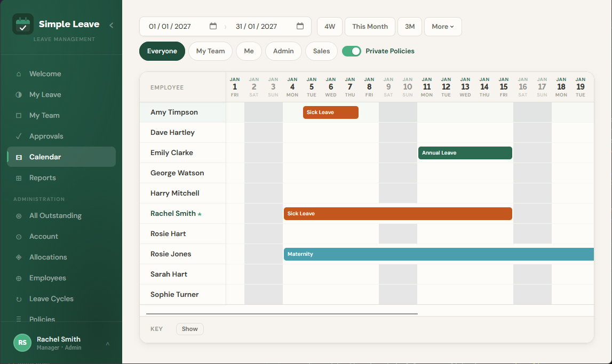Screen dimensions: 612x364
Task: Show the calendar key
Action: (x=190, y=329)
